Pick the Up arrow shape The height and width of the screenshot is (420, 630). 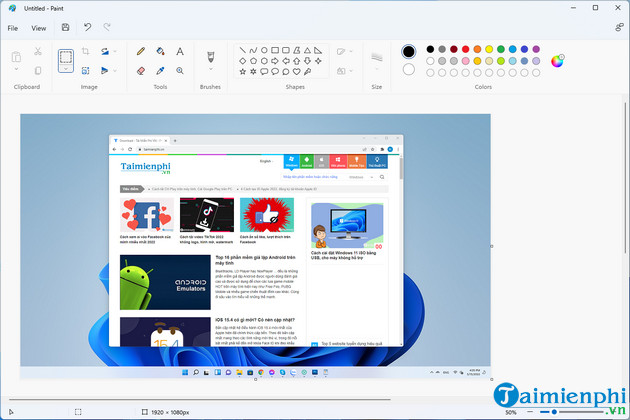[x=297, y=61]
